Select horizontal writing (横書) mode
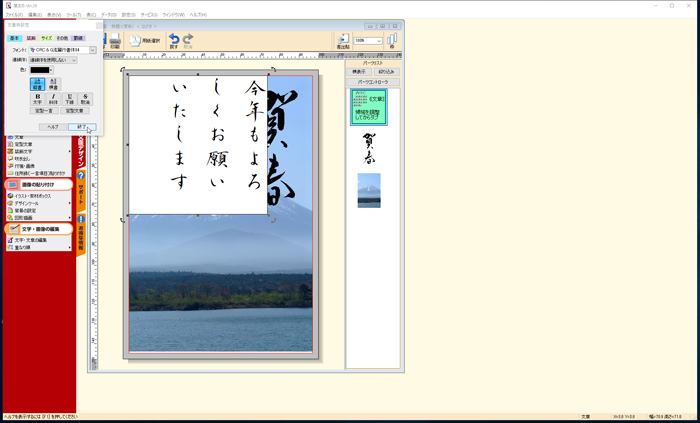Screen dimensions: 700x423 point(53,85)
